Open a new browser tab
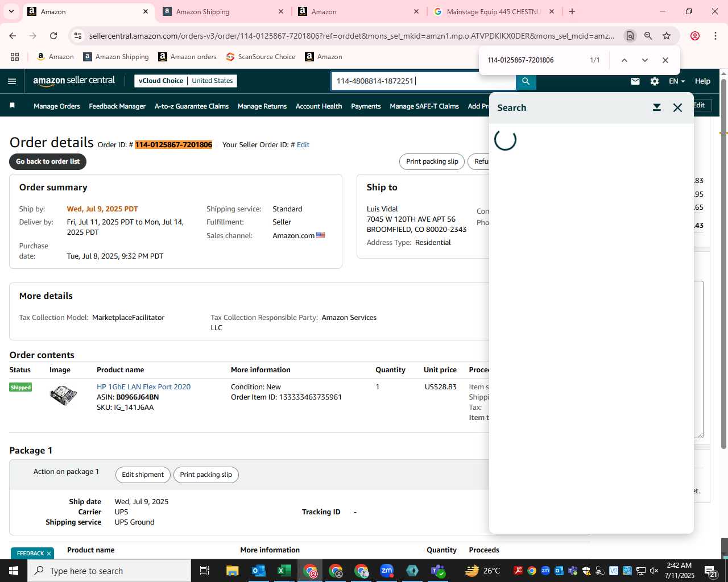 click(572, 11)
